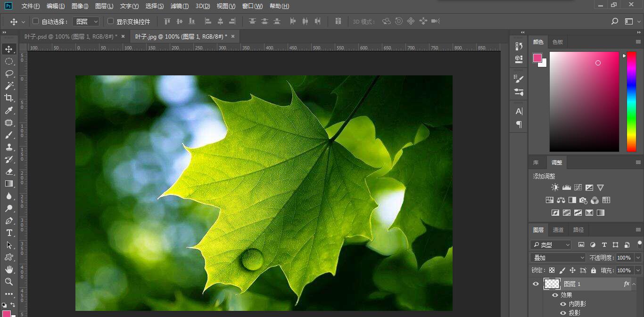Viewport: 644px width, 317px height.
Task: Switch to the 色板 tab
Action: pos(558,42)
